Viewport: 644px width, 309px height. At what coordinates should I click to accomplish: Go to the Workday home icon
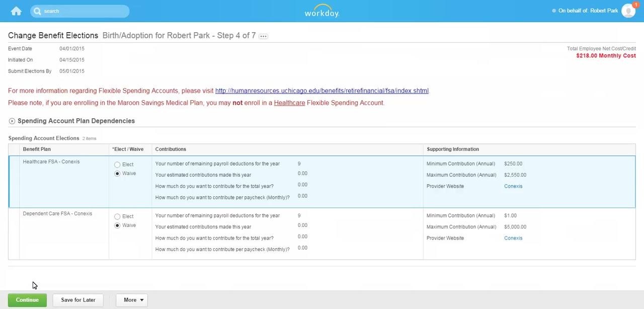point(16,11)
